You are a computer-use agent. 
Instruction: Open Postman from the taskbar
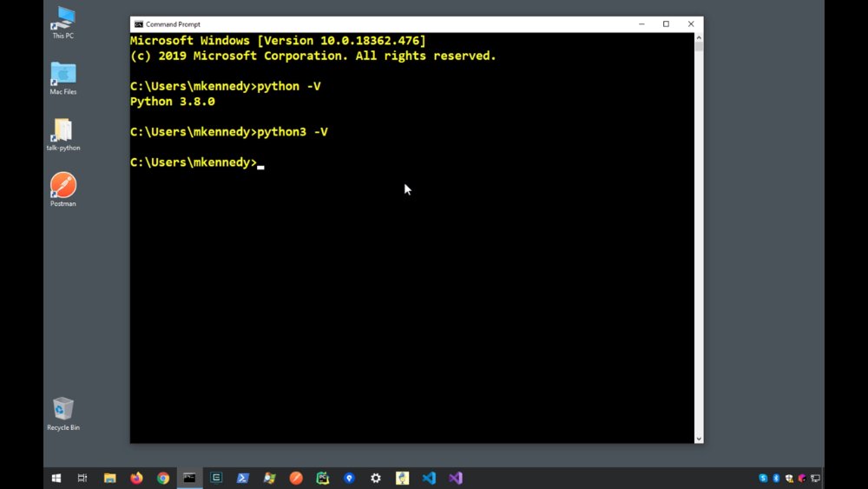click(x=296, y=478)
